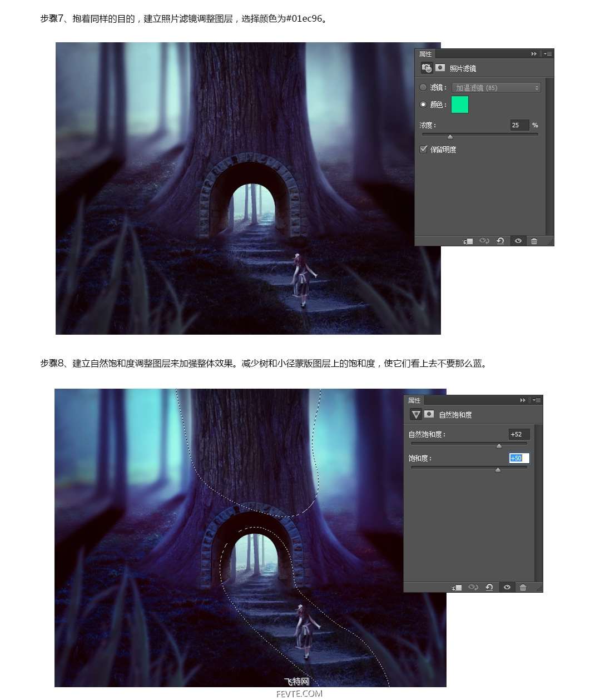Click reset adjustment icon in Photo Filter panel
595x700 pixels.
[500, 241]
